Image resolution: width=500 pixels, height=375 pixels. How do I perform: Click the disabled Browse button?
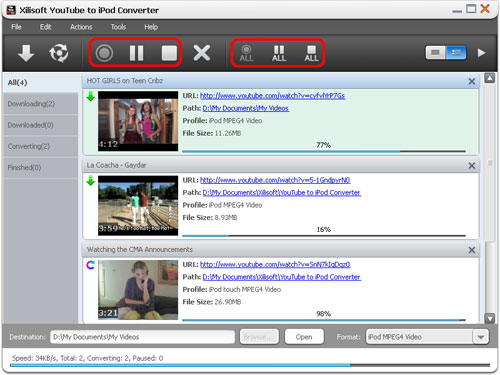click(x=259, y=337)
